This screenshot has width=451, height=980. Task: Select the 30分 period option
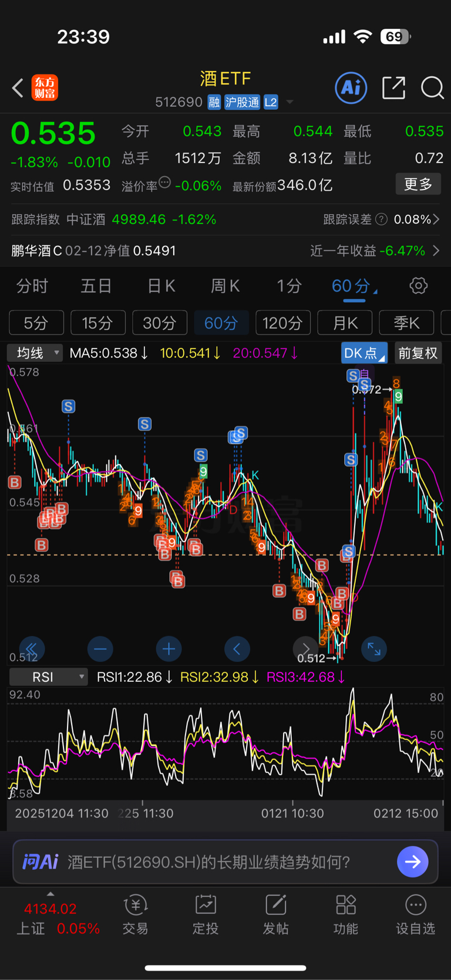tap(160, 323)
